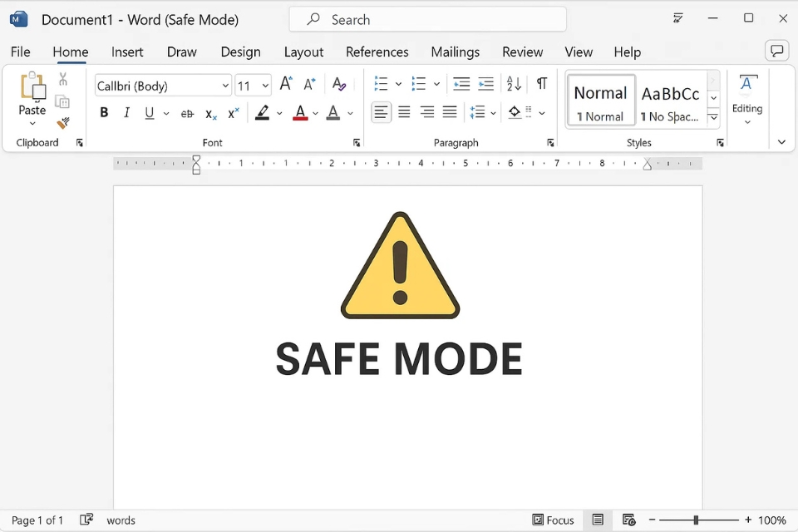Click the Search box in title bar
The width and height of the screenshot is (798, 532).
click(427, 19)
